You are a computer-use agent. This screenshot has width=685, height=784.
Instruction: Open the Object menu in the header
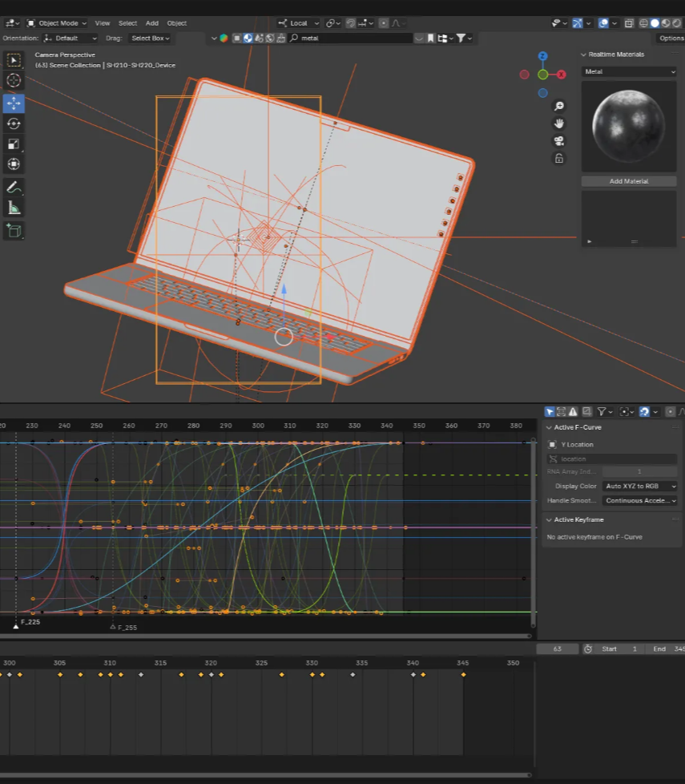pyautogui.click(x=176, y=22)
